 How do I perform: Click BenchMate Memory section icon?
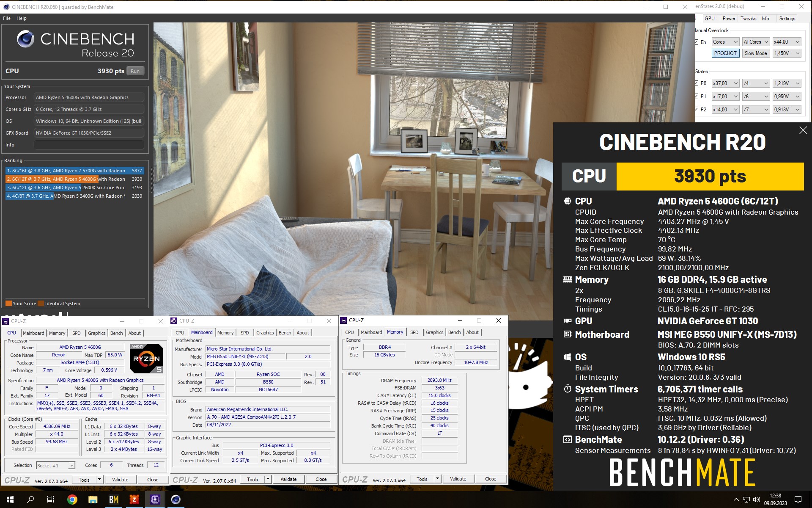tap(568, 279)
